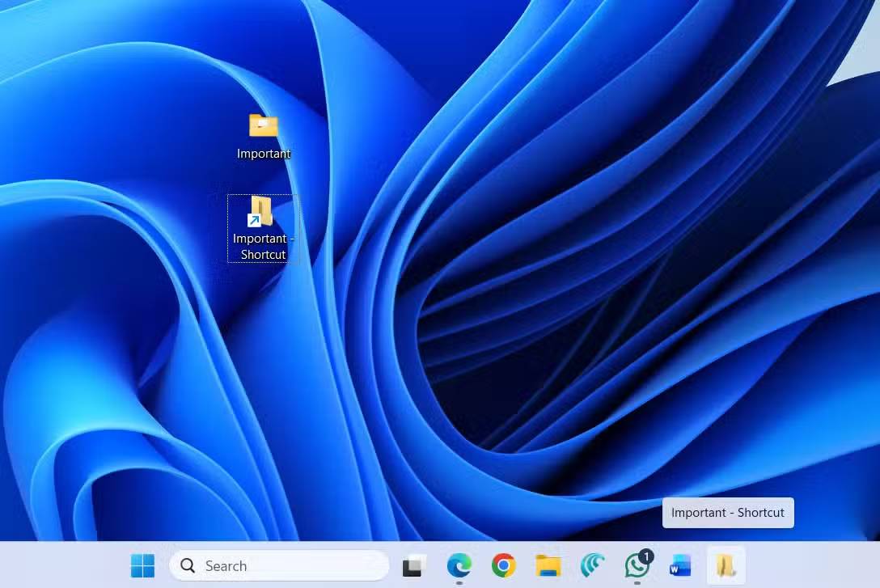The width and height of the screenshot is (880, 588).
Task: Click the Important - Shortcut tooltip
Action: 727,513
